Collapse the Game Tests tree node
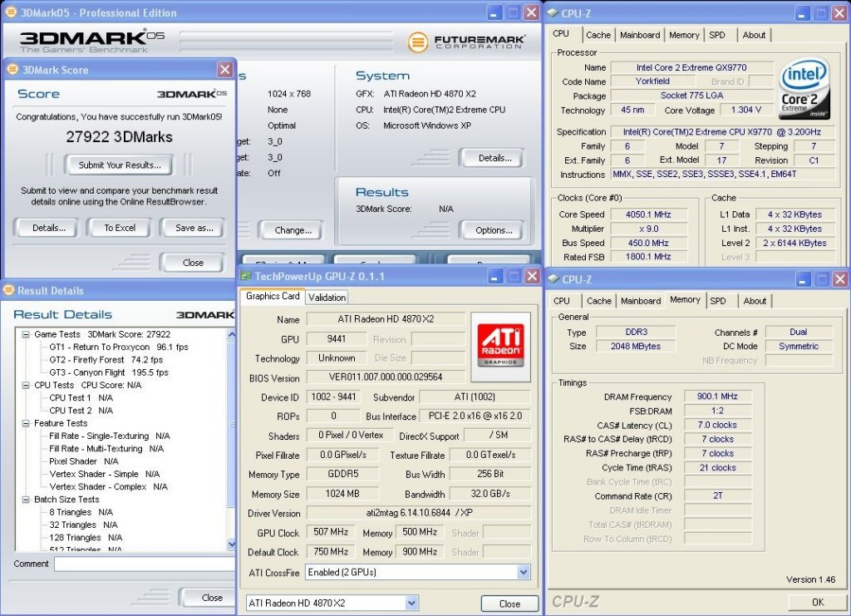 point(26,334)
